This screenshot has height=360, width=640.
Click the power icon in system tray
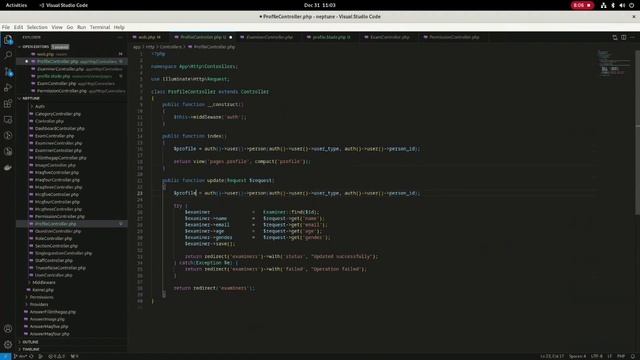coord(631,5)
